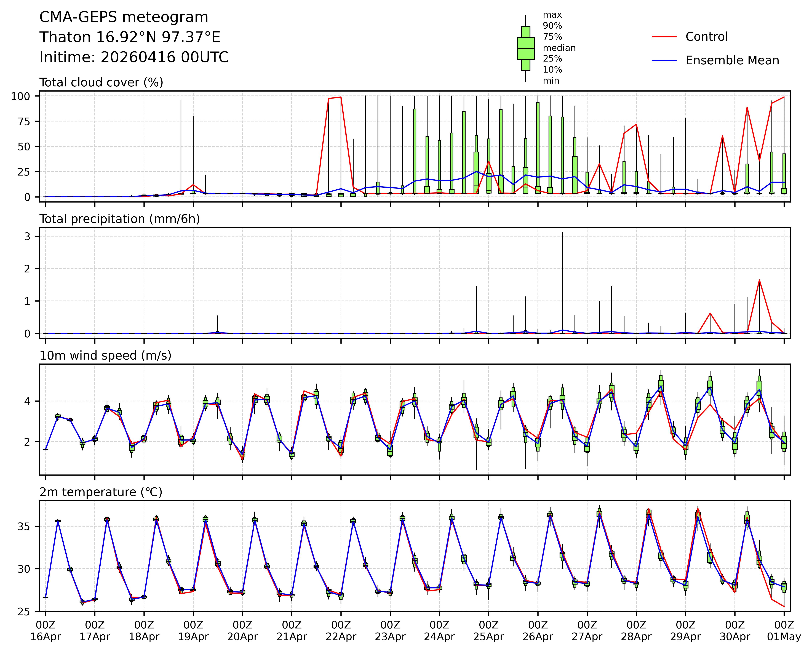Click the blue Ensemble Mean legend line
The height and width of the screenshot is (653, 812).
[664, 60]
